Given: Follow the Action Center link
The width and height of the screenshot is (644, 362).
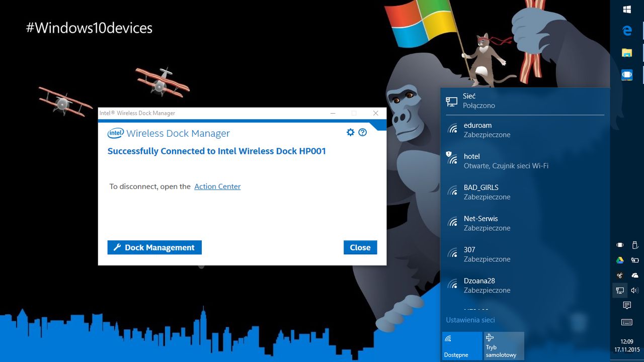Looking at the screenshot, I should 217,187.
